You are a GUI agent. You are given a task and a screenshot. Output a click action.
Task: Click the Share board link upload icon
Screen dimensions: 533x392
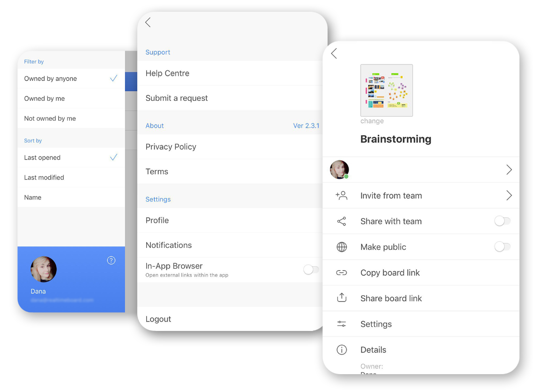tap(342, 298)
